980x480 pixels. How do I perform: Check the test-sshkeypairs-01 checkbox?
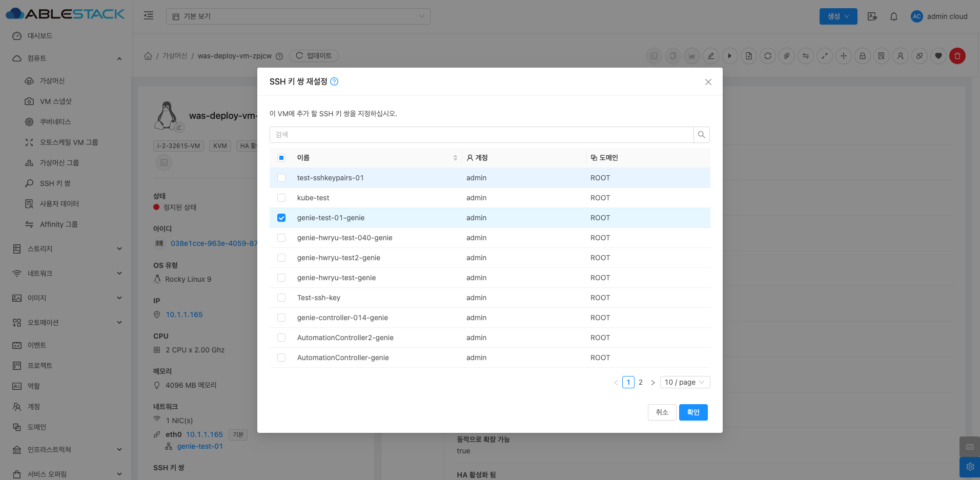click(x=281, y=178)
